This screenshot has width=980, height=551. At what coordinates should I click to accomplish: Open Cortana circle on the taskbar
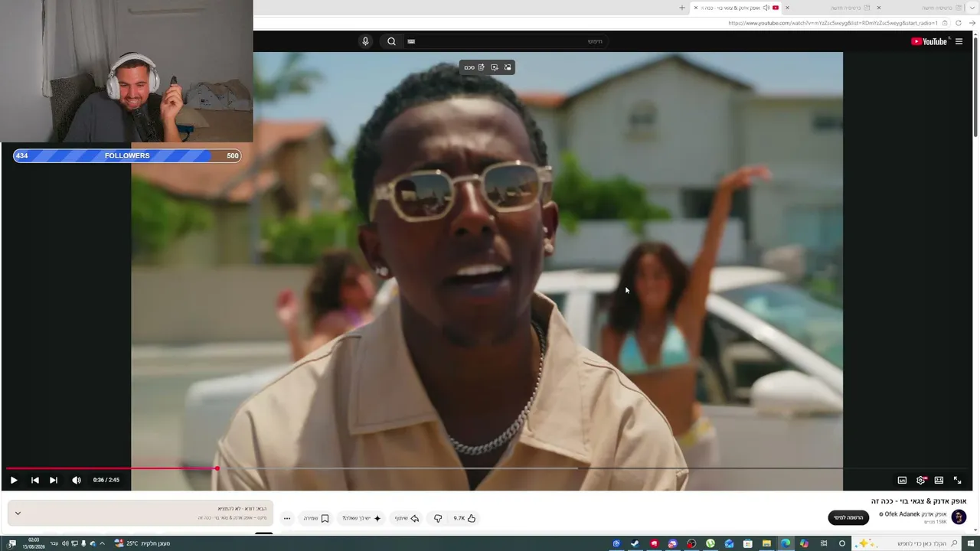click(x=842, y=543)
